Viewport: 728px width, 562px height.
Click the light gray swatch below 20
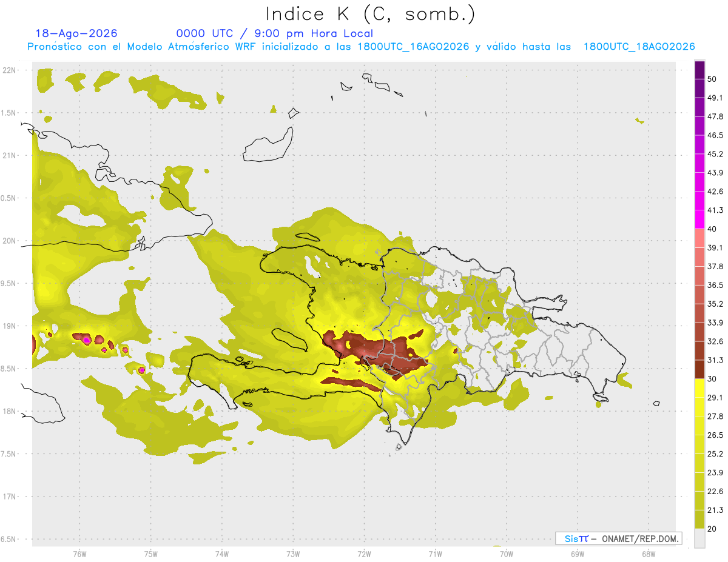(x=700, y=538)
